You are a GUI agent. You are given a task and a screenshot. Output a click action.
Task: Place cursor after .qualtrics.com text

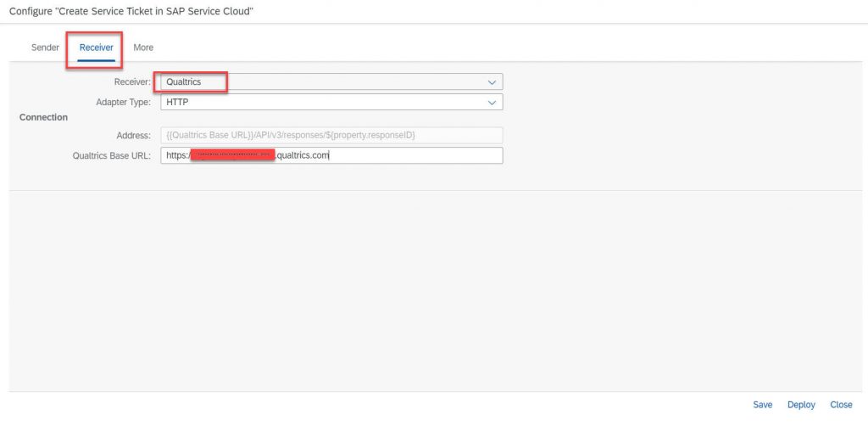[330, 155]
